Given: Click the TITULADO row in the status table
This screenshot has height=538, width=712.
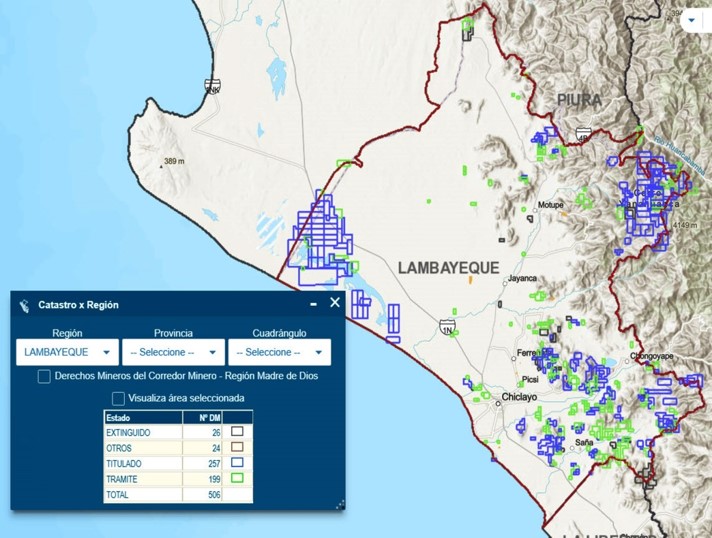Looking at the screenshot, I should click(x=143, y=464).
